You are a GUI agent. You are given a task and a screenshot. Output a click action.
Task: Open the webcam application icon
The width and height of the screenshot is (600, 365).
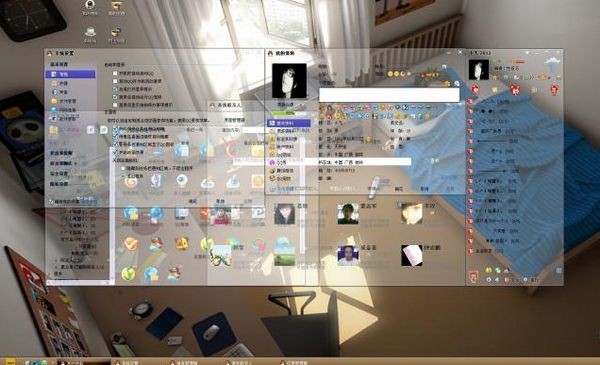(x=182, y=180)
